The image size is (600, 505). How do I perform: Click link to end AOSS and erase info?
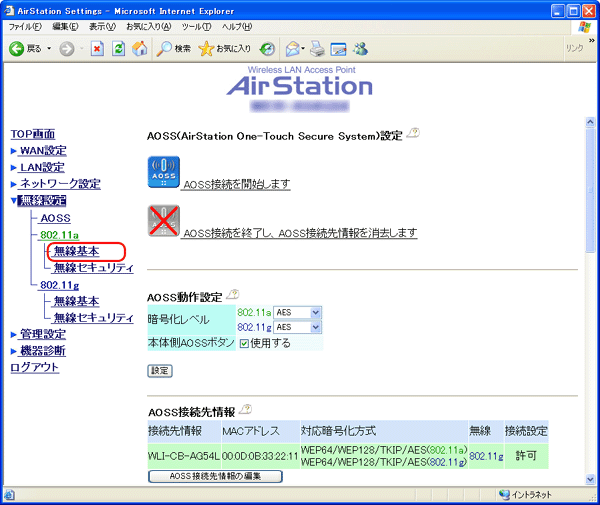tap(300, 233)
